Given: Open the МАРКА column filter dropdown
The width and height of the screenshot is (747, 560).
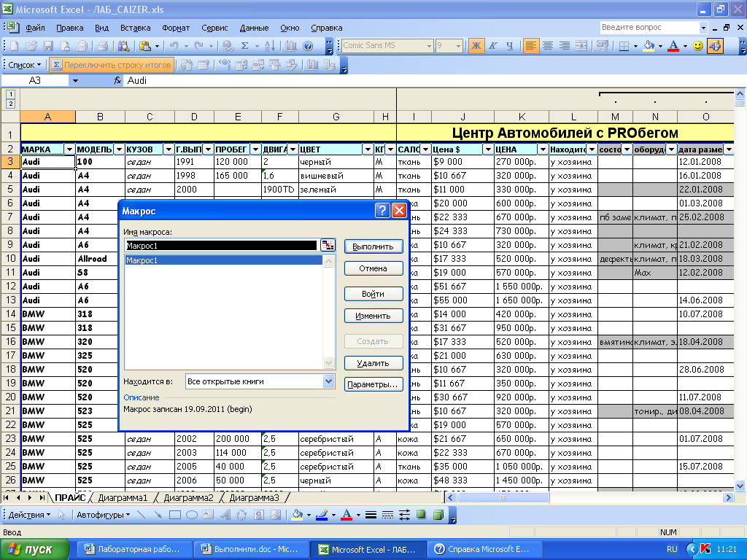Looking at the screenshot, I should pyautogui.click(x=69, y=149).
